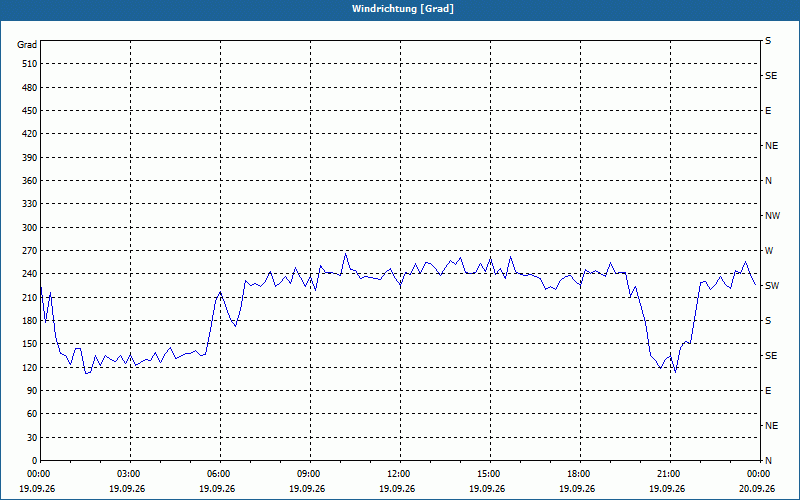Click the 19.09.26 date under 06:00
800x500 pixels.
click(x=217, y=488)
